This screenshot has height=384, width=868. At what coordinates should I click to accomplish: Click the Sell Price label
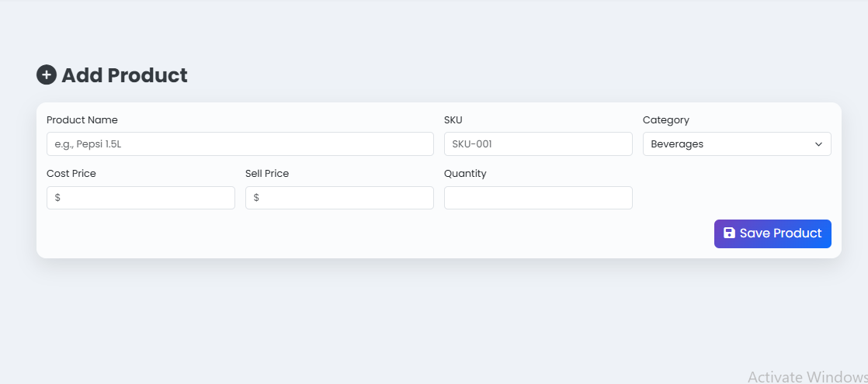tap(267, 174)
